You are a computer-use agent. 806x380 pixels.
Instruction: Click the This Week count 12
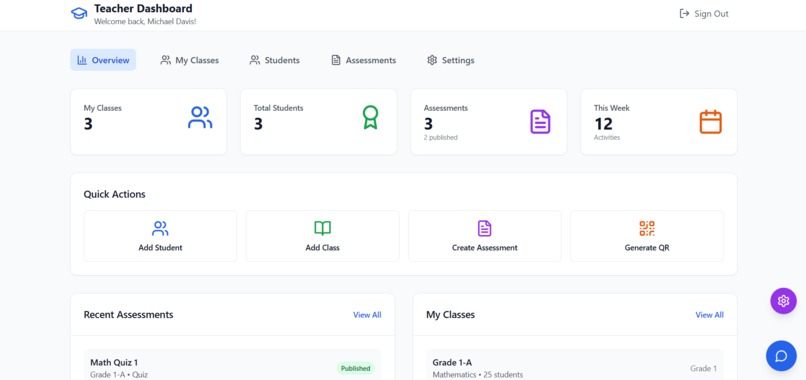pyautogui.click(x=603, y=124)
